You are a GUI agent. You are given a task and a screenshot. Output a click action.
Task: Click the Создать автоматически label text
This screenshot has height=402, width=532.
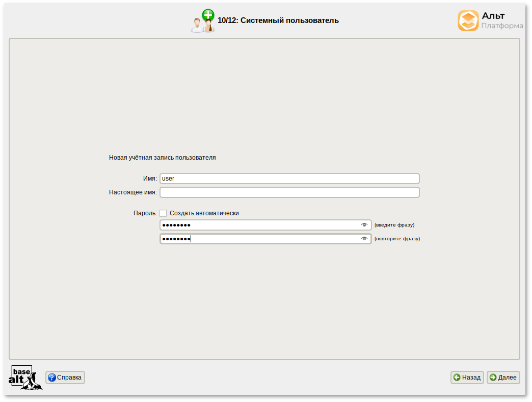tap(204, 213)
